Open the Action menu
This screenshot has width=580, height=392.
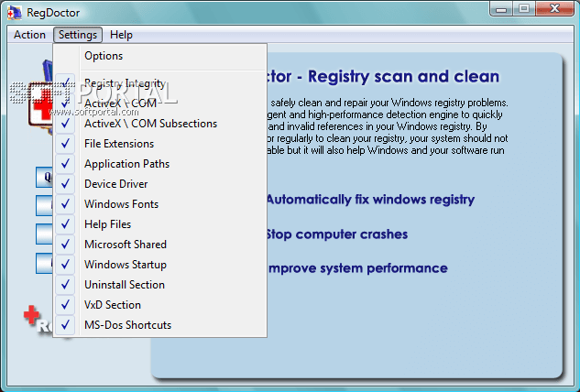pyautogui.click(x=29, y=35)
